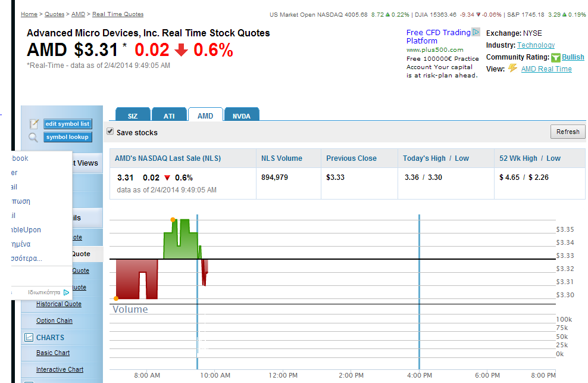The image size is (588, 383).
Task: Click the CHARTS section chart icon
Action: (x=29, y=337)
